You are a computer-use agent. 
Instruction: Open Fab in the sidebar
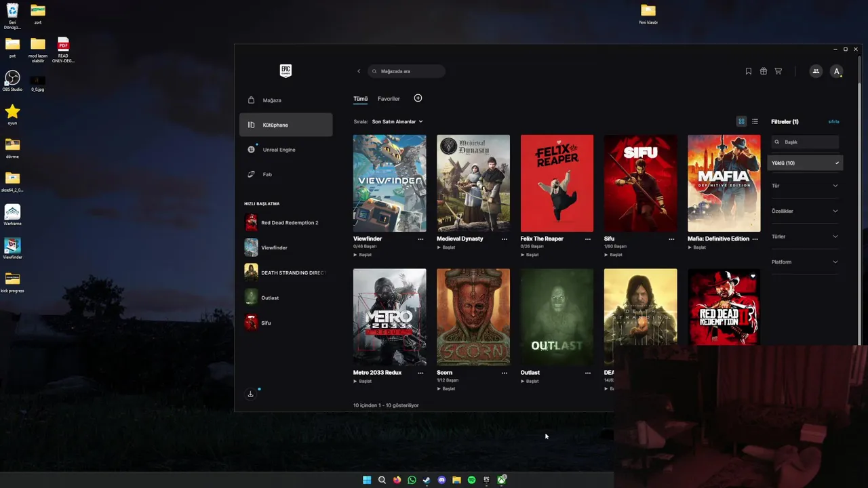coord(285,174)
